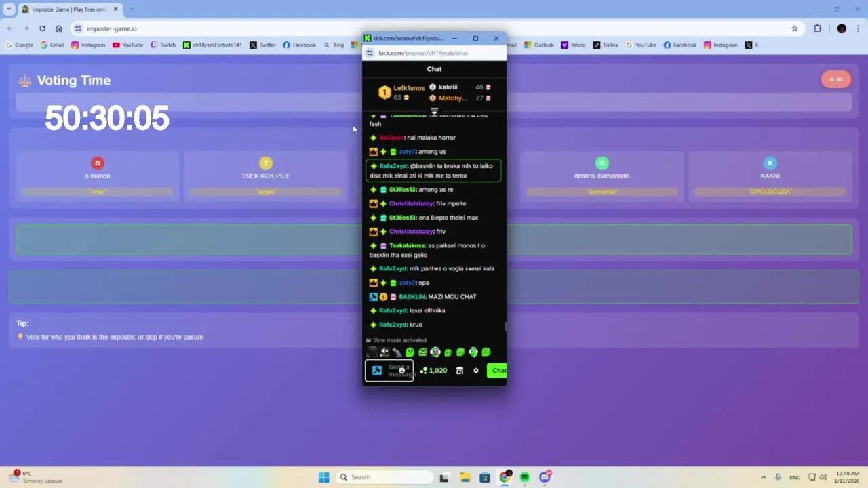Insert the last green smiling emote
Image resolution: width=868 pixels, height=488 pixels.
[486, 352]
